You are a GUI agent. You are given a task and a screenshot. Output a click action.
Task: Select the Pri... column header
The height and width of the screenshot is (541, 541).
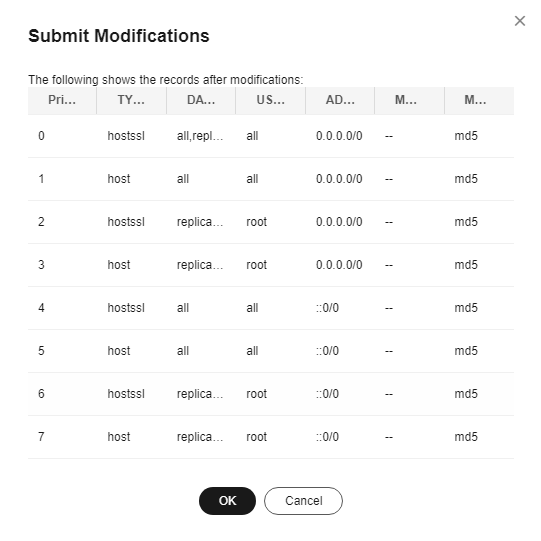(x=62, y=100)
